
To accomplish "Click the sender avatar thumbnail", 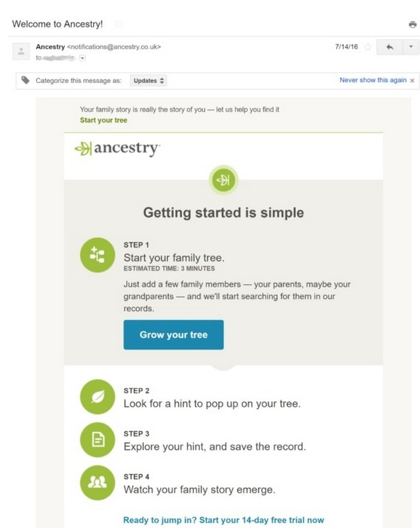I will [21, 52].
